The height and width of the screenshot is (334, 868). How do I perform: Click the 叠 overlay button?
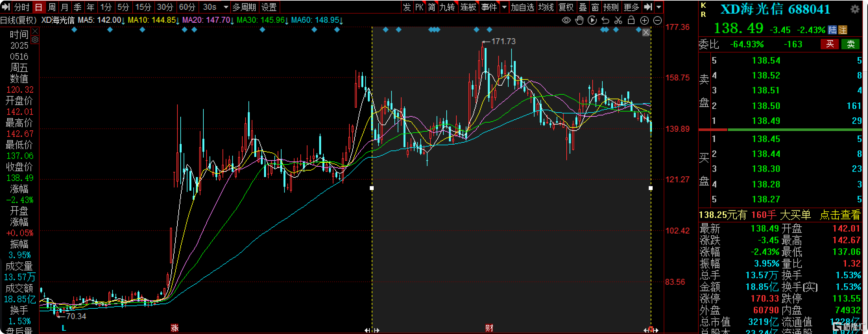(x=583, y=7)
